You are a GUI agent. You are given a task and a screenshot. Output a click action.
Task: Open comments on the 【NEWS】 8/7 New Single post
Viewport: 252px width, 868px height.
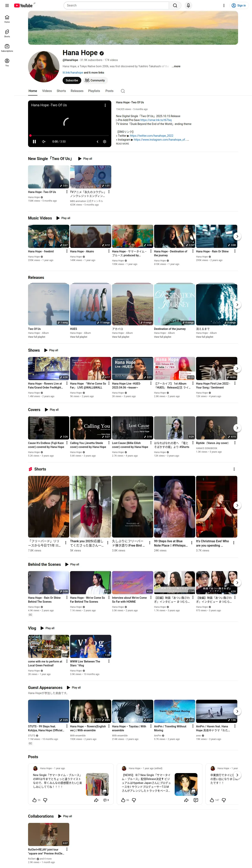(196, 800)
